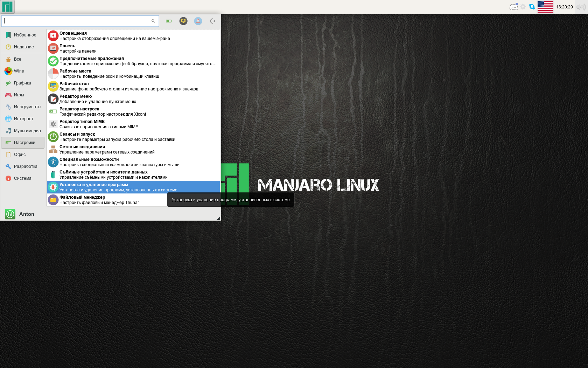Screen dimensions: 588x368
Task: Launch Редактор типов MIME
Action: pos(133,124)
